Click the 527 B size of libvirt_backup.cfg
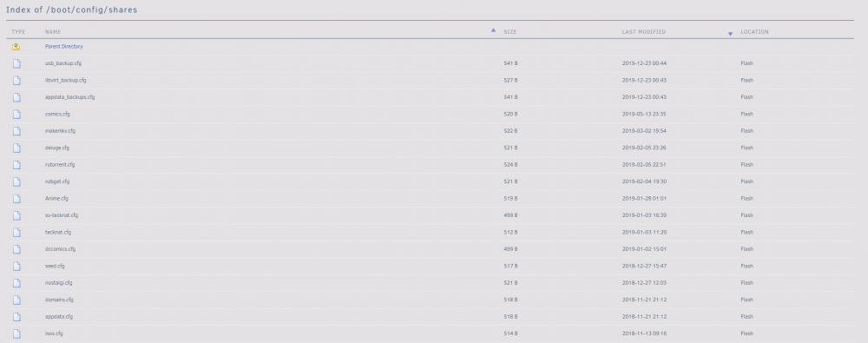This screenshot has width=868, height=343. (x=510, y=81)
